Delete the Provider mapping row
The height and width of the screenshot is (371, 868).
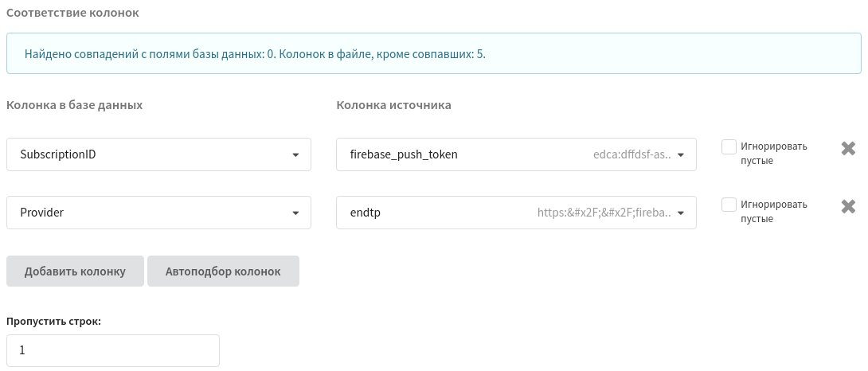(x=848, y=206)
